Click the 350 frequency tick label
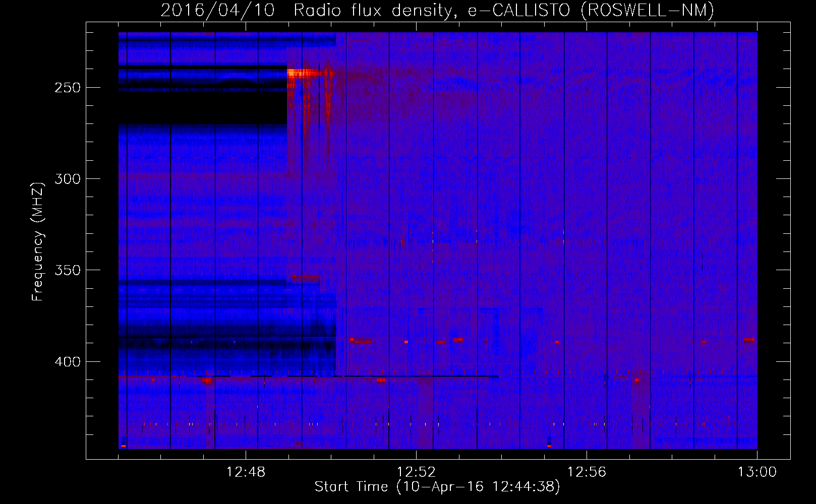The image size is (816, 504). [68, 270]
